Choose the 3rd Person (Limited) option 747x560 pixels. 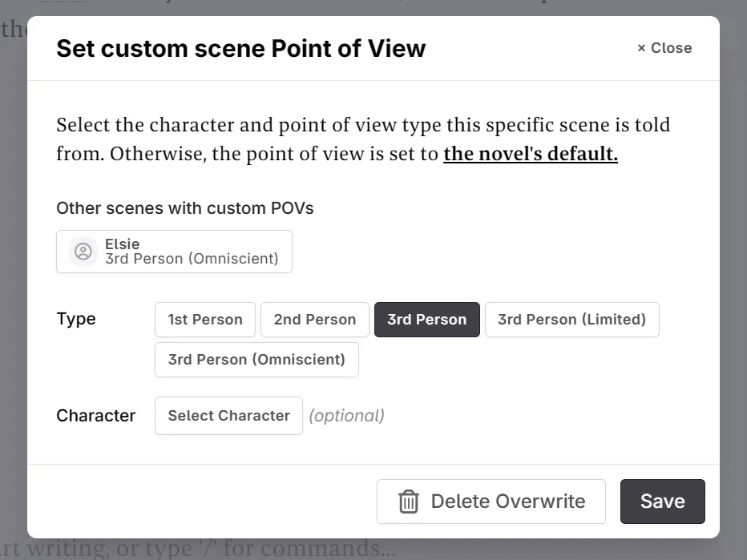point(571,319)
